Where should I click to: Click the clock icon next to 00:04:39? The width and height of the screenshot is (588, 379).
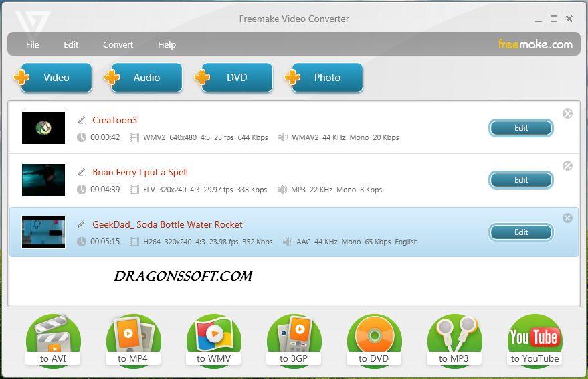click(x=82, y=189)
